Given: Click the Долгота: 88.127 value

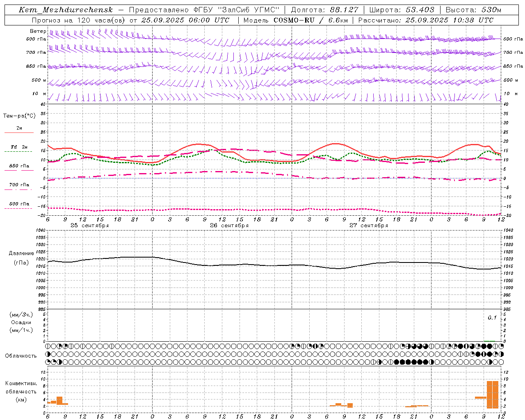Looking at the screenshot, I should (324, 10).
